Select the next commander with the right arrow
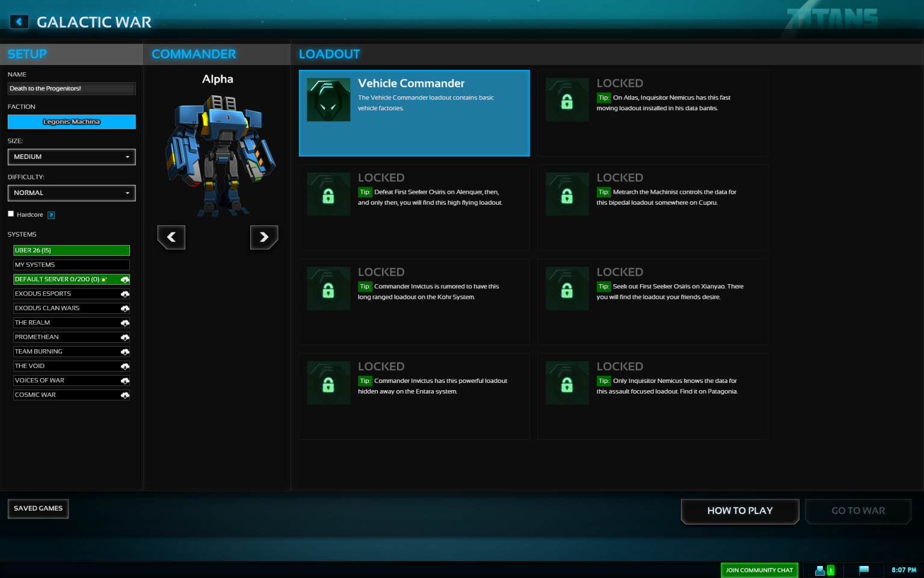 [263, 237]
